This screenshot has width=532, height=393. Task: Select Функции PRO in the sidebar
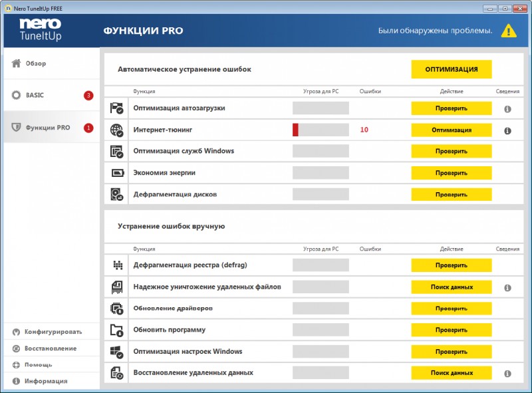pos(47,128)
